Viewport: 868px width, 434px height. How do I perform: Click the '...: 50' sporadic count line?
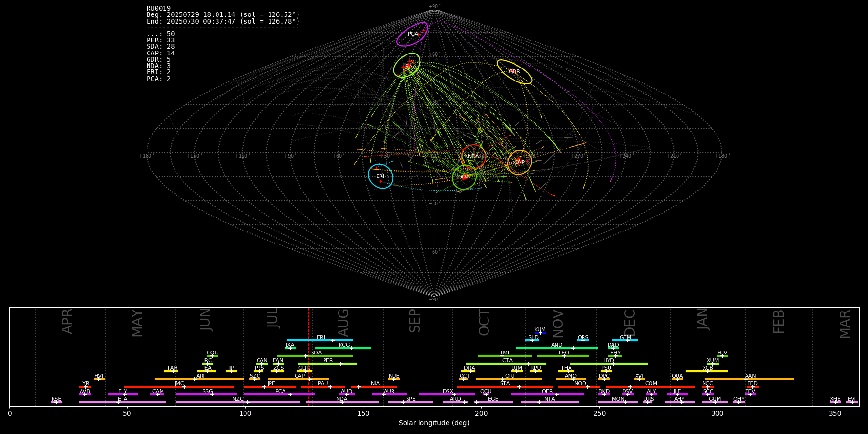[161, 34]
